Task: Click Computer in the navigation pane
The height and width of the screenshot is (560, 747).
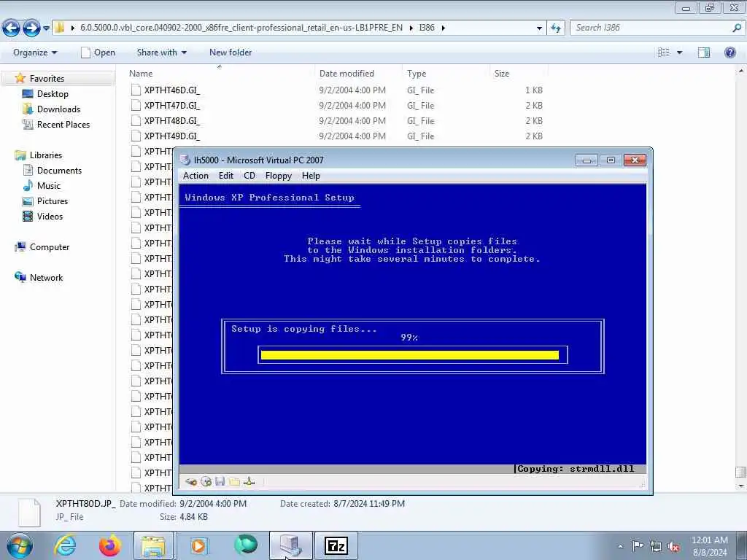Action: click(50, 247)
